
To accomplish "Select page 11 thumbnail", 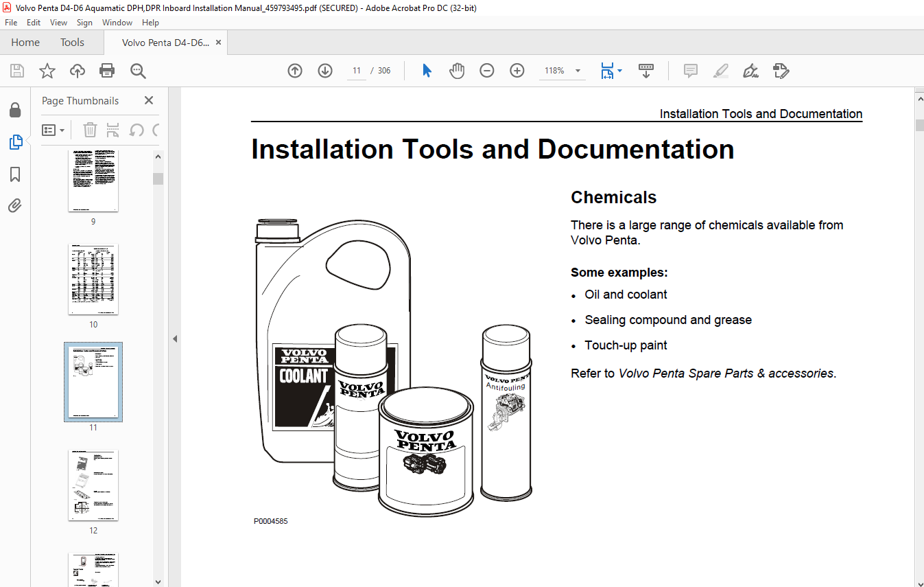I will coord(93,382).
